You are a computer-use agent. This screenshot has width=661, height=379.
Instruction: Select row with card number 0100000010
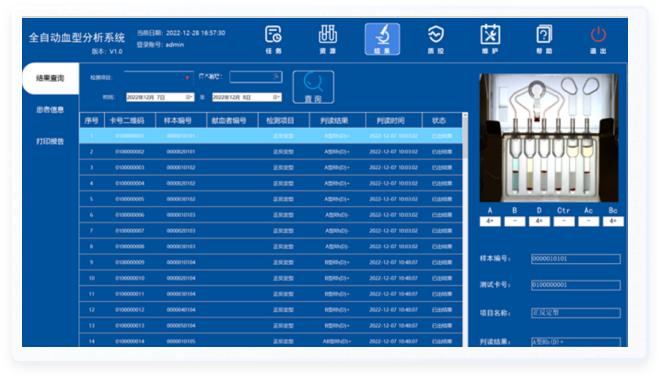pyautogui.click(x=271, y=278)
